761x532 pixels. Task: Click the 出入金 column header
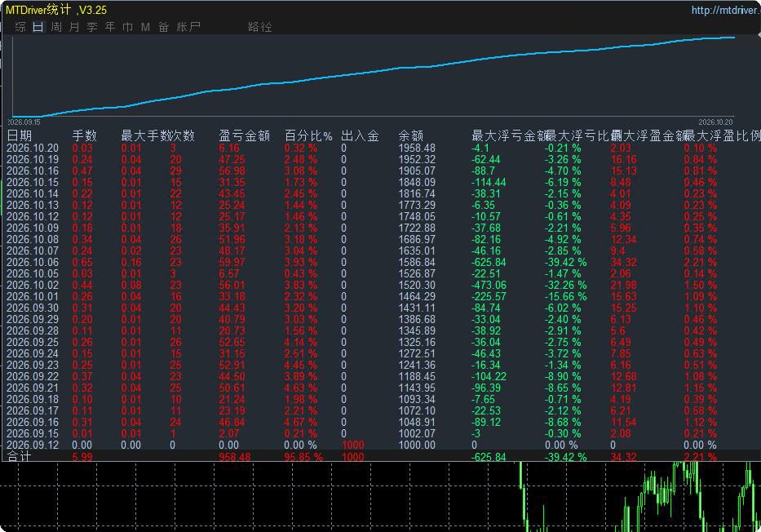360,135
